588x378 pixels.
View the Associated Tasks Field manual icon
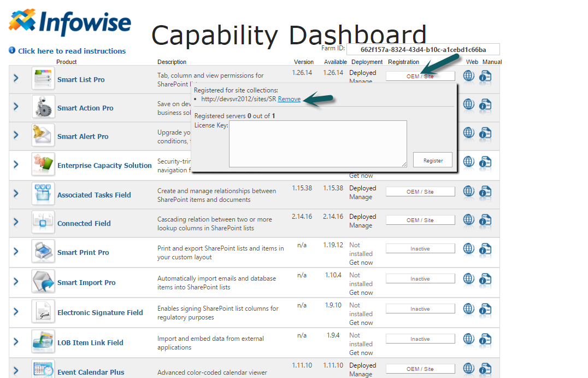(485, 192)
